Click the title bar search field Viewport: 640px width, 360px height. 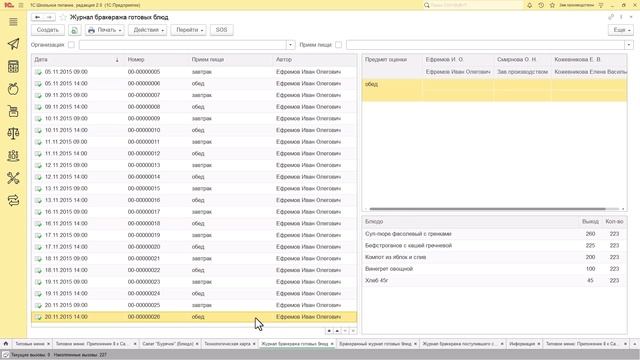coord(473,5)
